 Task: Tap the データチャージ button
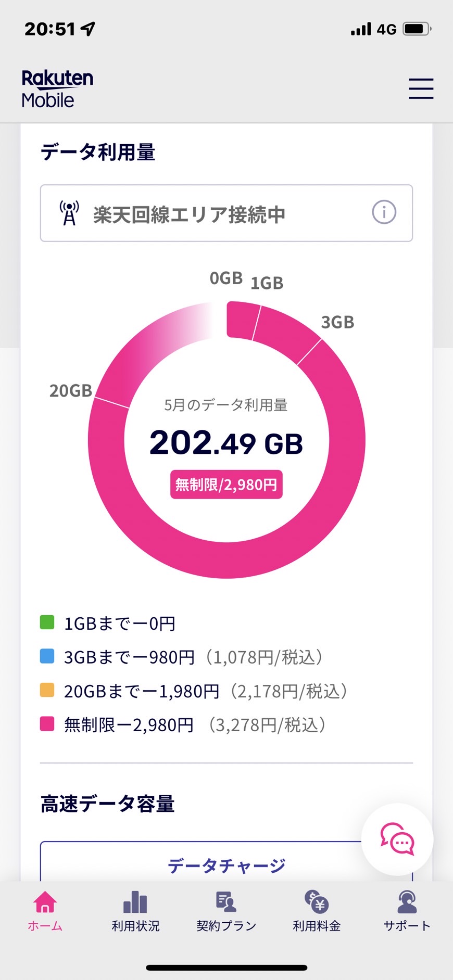227,861
